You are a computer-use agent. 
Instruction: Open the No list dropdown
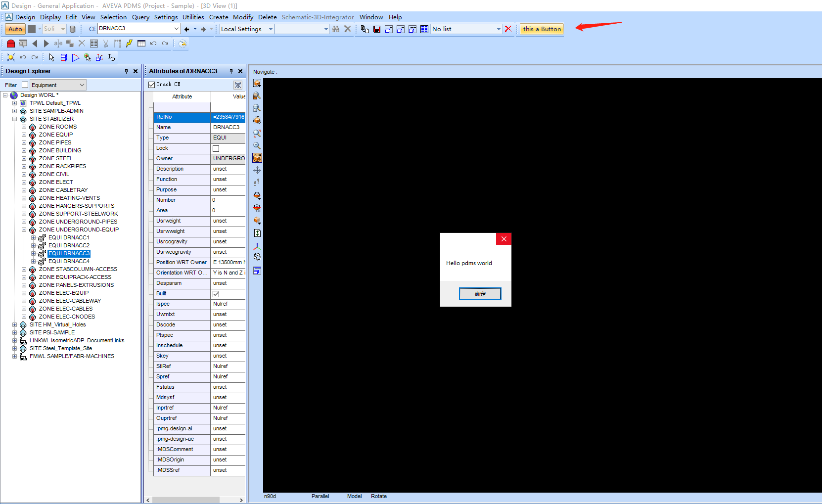[x=499, y=29]
